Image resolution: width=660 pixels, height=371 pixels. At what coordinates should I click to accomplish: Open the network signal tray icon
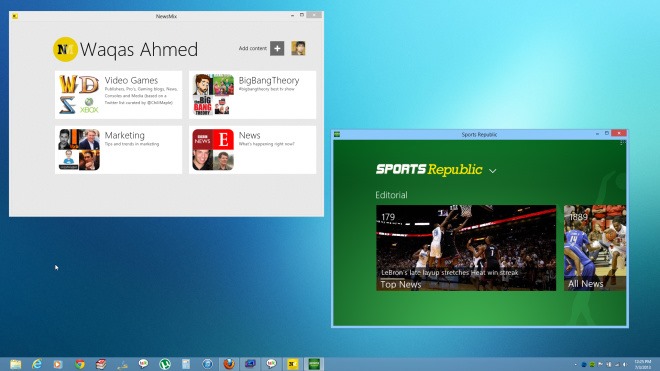617,365
